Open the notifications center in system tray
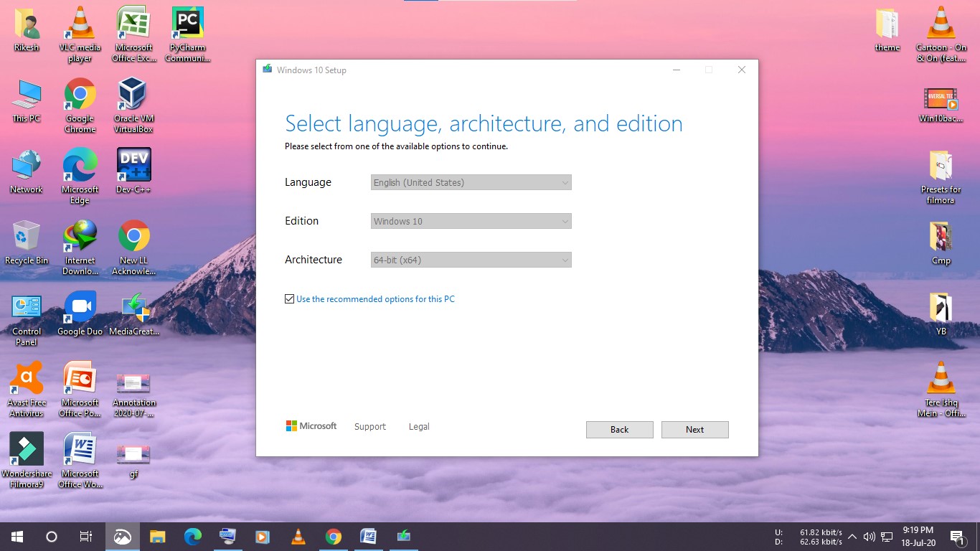Viewport: 980px width, 551px height. pyautogui.click(x=956, y=536)
